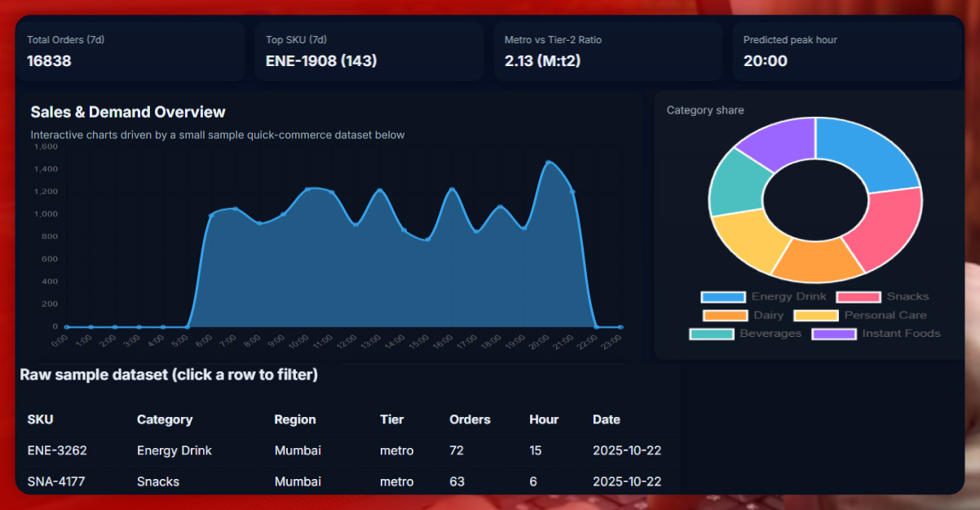Toggle Dairy in the donut chart legend
Screen dimensions: 980x510
pyautogui.click(x=725, y=316)
